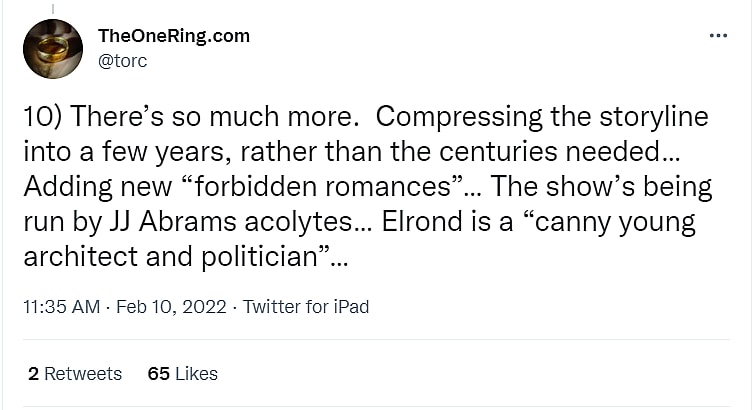Open the 11:35 AM timestamp link
The height and width of the screenshot is (410, 754).
coord(60,307)
